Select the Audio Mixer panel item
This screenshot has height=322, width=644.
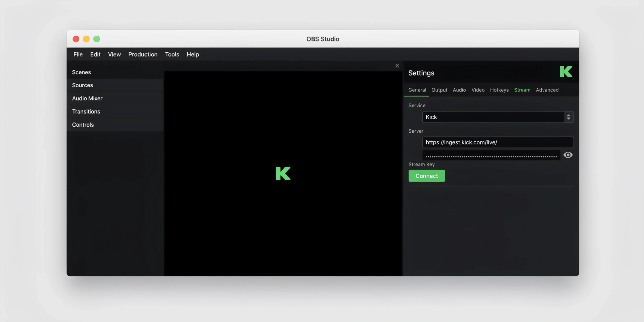(115, 98)
